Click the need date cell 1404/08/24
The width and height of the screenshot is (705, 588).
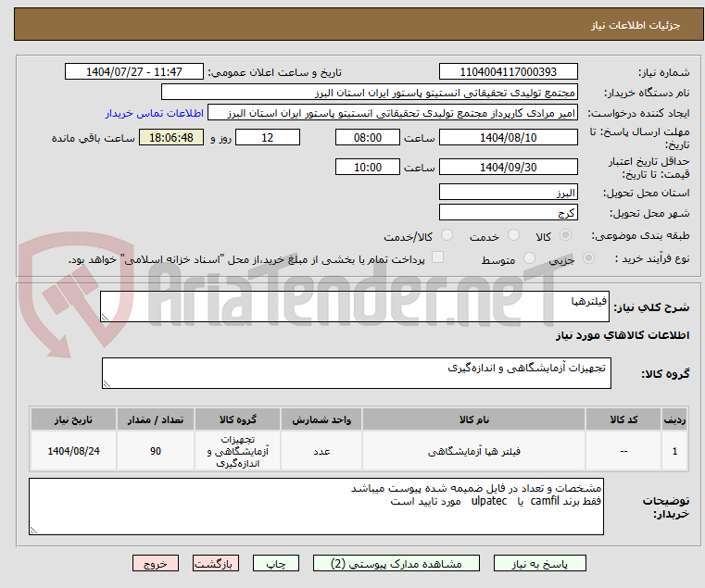click(x=73, y=451)
